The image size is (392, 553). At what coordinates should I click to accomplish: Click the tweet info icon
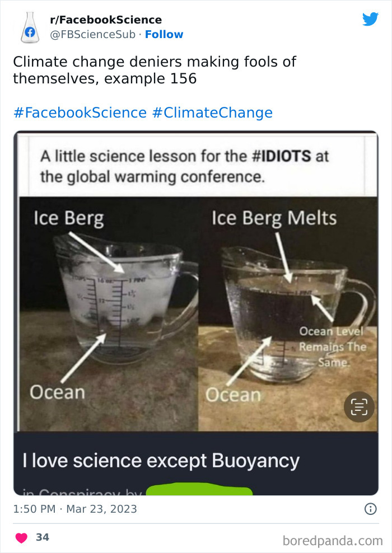pos(370,509)
